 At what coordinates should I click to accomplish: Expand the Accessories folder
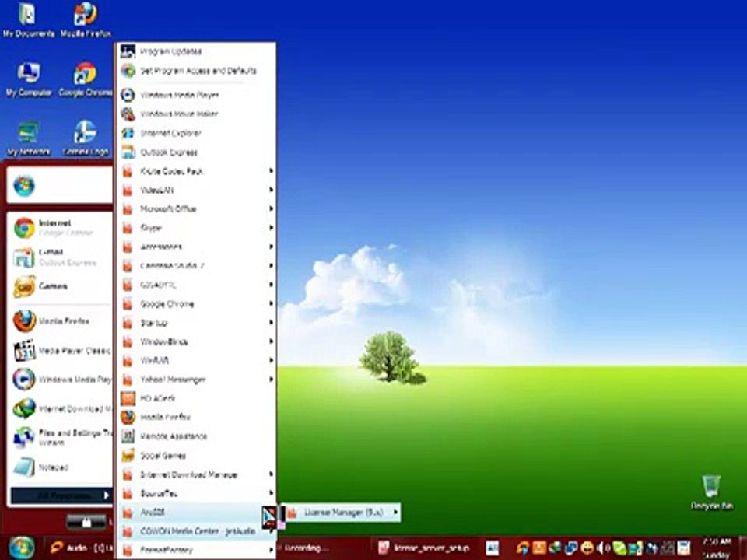click(195, 247)
